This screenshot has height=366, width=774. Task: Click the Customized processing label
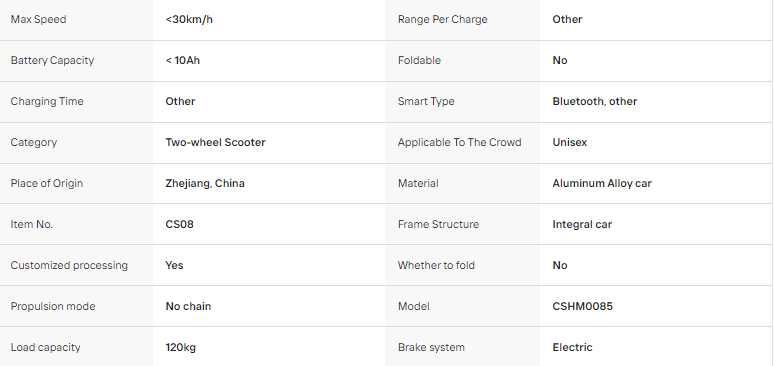(69, 265)
